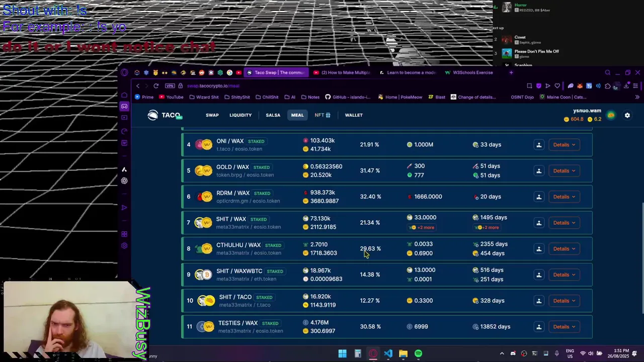Click the stake icon for ONI / WAX
The height and width of the screenshot is (362, 644).
tap(539, 145)
